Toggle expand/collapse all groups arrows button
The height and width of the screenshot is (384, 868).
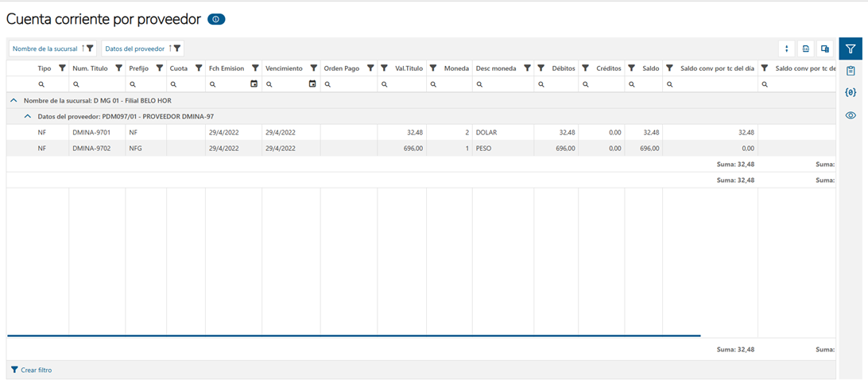tap(786, 49)
